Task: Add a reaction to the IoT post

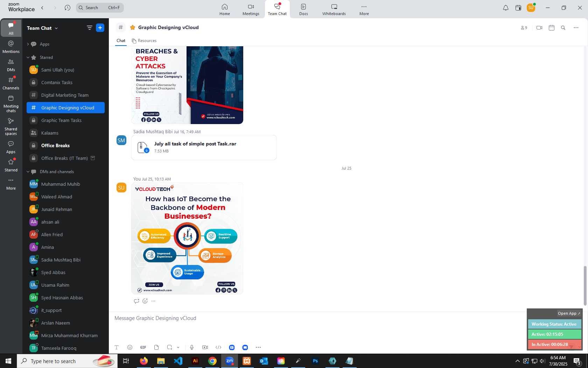Action: [x=145, y=301]
